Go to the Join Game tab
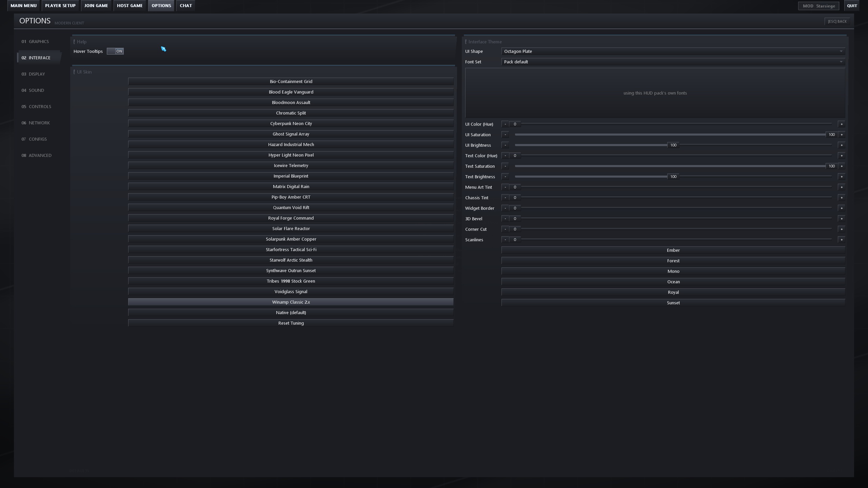Image resolution: width=868 pixels, height=488 pixels. coord(96,5)
